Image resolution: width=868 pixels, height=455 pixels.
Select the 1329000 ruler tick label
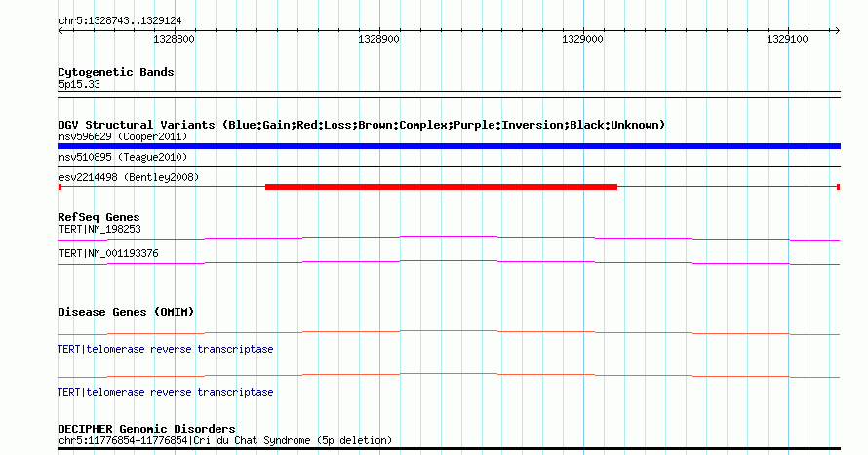[582, 39]
